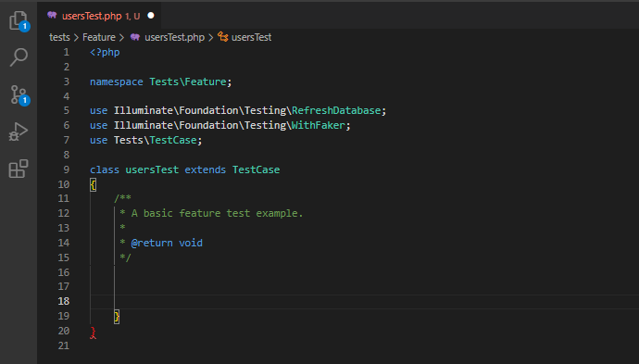Click 'TestCase' in the use statement on line 7

click(x=173, y=140)
